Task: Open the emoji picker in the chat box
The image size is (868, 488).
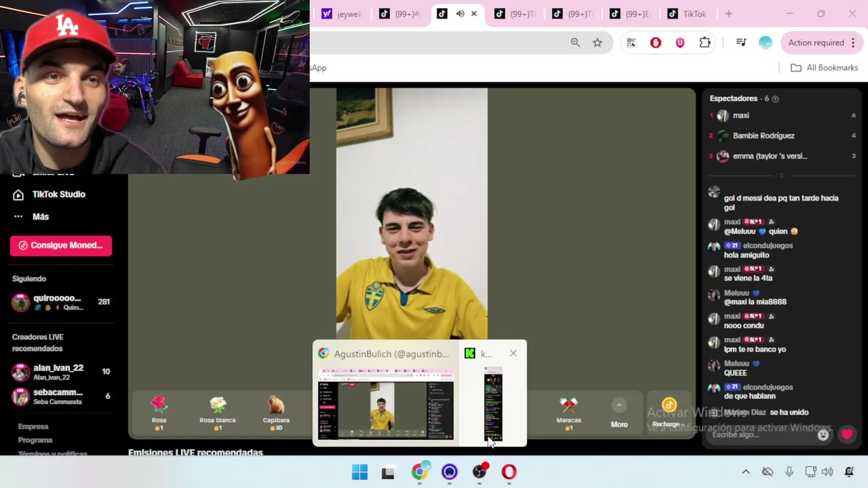Action: [x=823, y=435]
